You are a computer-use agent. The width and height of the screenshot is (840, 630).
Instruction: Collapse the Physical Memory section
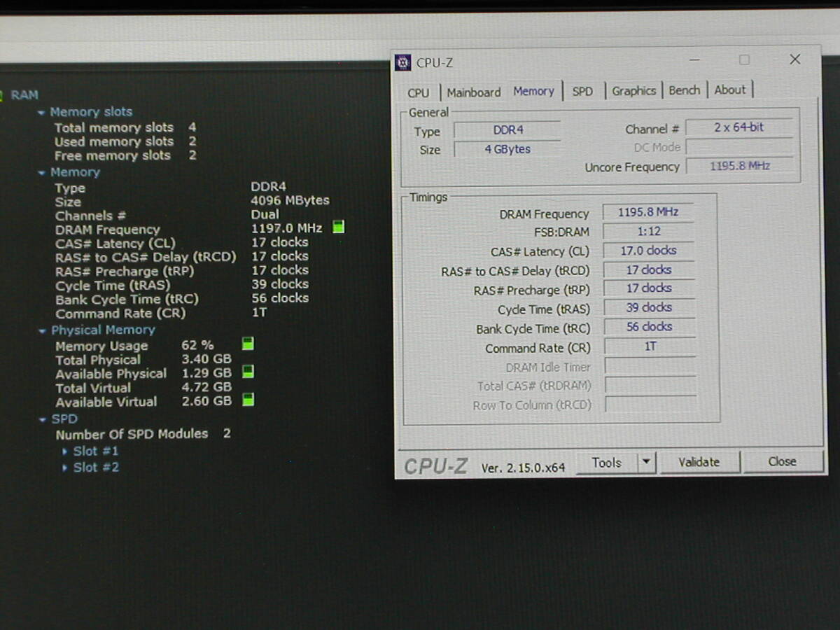pyautogui.click(x=43, y=330)
